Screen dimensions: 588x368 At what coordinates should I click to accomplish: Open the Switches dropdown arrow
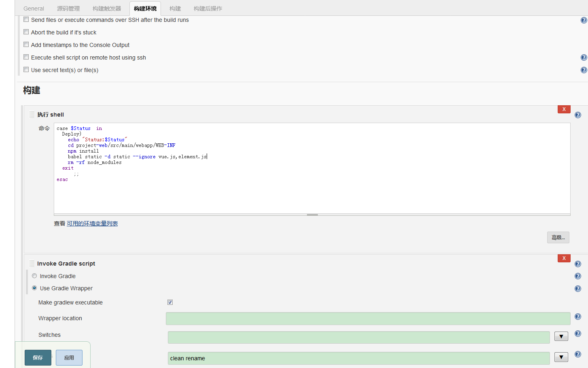[561, 336]
